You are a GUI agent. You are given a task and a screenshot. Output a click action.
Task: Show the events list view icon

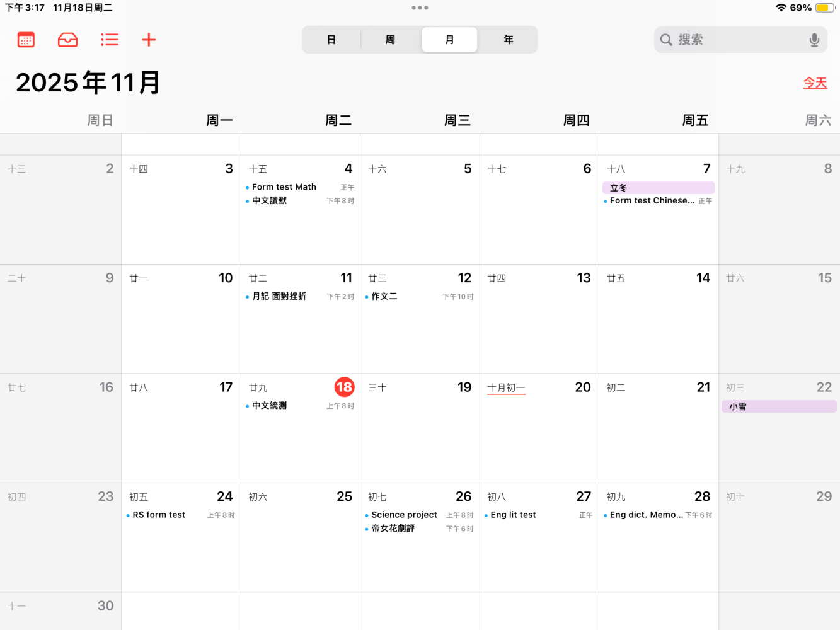(x=110, y=40)
